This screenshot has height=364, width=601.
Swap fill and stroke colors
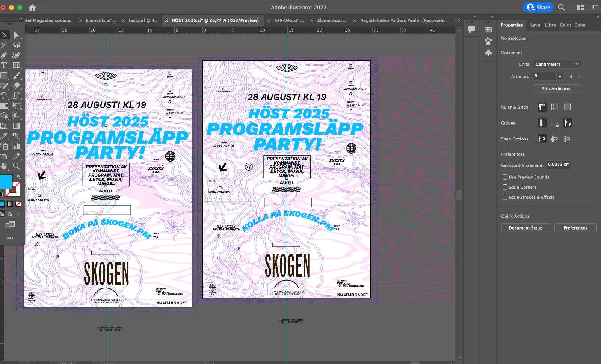pyautogui.click(x=18, y=177)
